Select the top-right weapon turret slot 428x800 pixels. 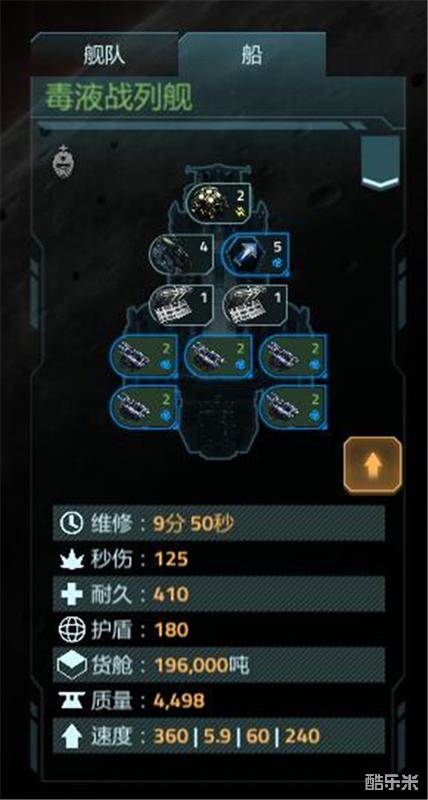[293, 356]
